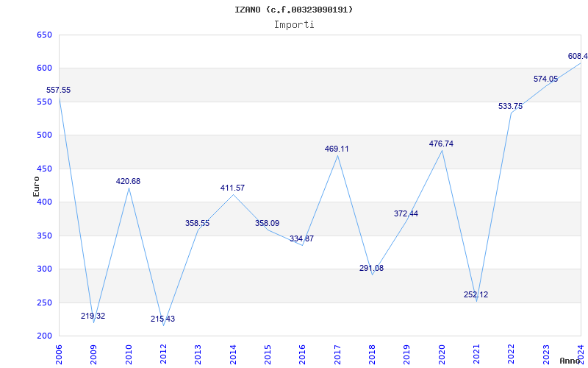Select the 411.57 data label
This screenshot has width=588, height=368.
tap(232, 188)
